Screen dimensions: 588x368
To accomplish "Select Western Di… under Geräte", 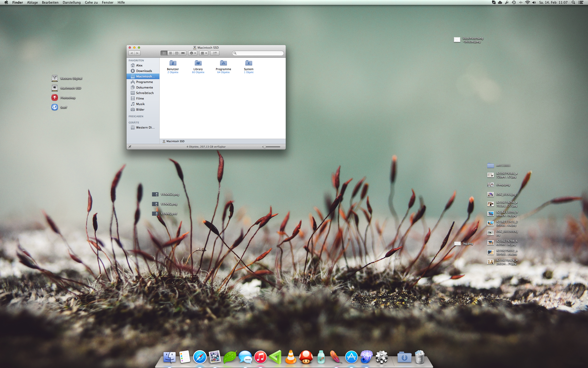I will tap(143, 127).
